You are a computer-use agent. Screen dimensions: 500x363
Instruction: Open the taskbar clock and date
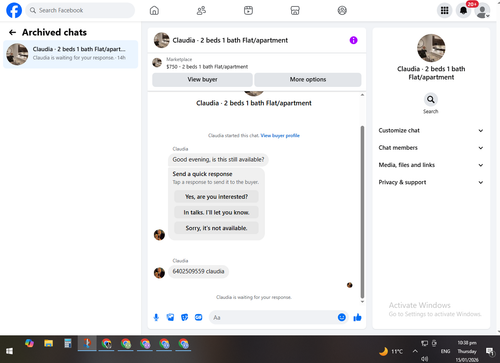pos(467,351)
